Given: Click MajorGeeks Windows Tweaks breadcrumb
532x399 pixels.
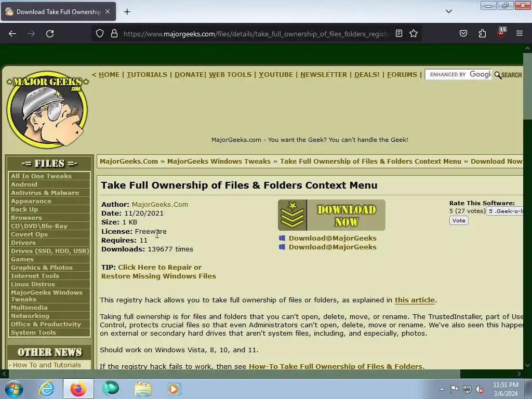Looking at the screenshot, I should (x=219, y=161).
